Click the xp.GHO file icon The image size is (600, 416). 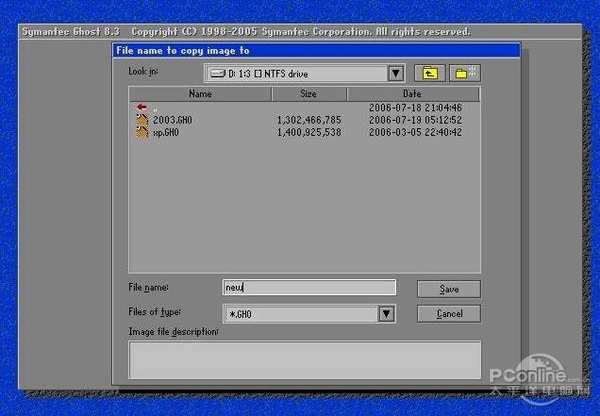142,131
